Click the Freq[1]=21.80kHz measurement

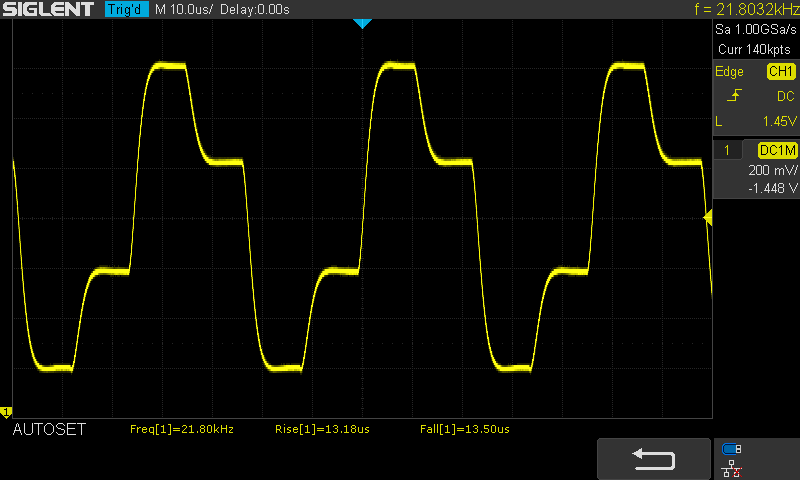point(182,430)
